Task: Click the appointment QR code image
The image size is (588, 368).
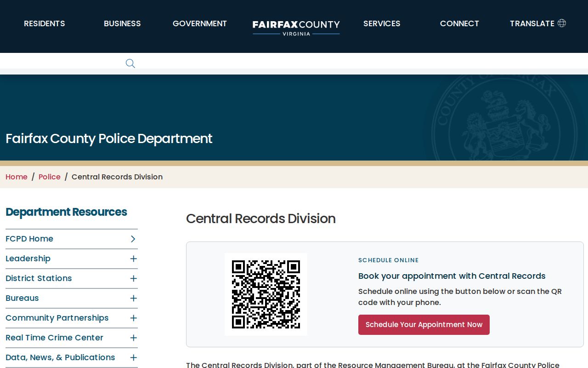Action: (x=266, y=294)
